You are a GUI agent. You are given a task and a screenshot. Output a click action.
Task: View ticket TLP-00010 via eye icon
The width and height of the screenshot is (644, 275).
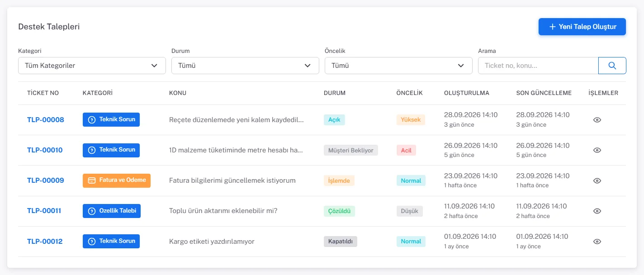[x=597, y=150]
